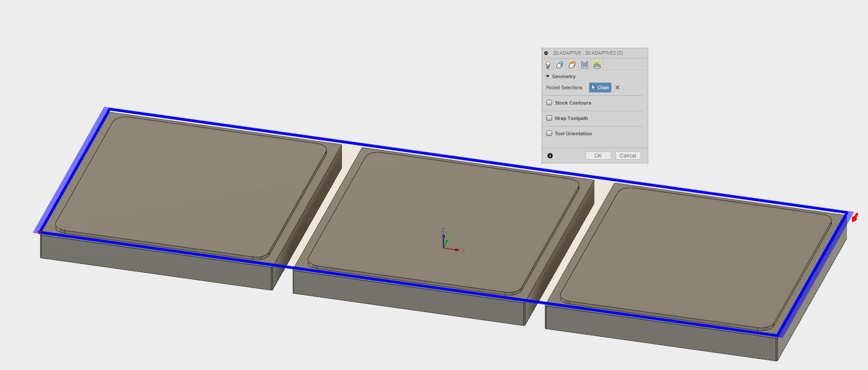Viewport: 868px width, 370px height.
Task: Cancel the 2D Adaptive dialog
Action: pos(628,156)
